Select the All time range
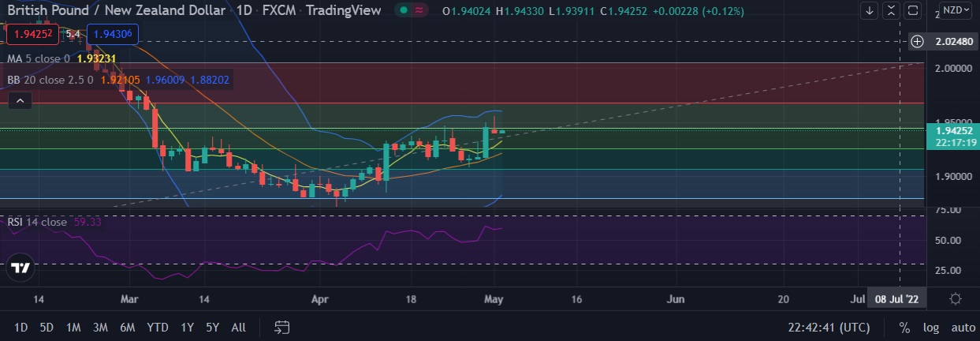The image size is (980, 341). pyautogui.click(x=239, y=327)
